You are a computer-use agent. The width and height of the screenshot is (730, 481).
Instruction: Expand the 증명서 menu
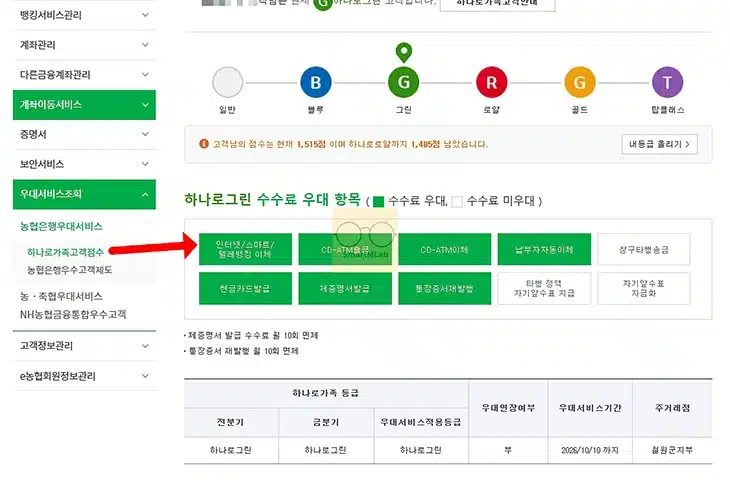[x=84, y=135]
